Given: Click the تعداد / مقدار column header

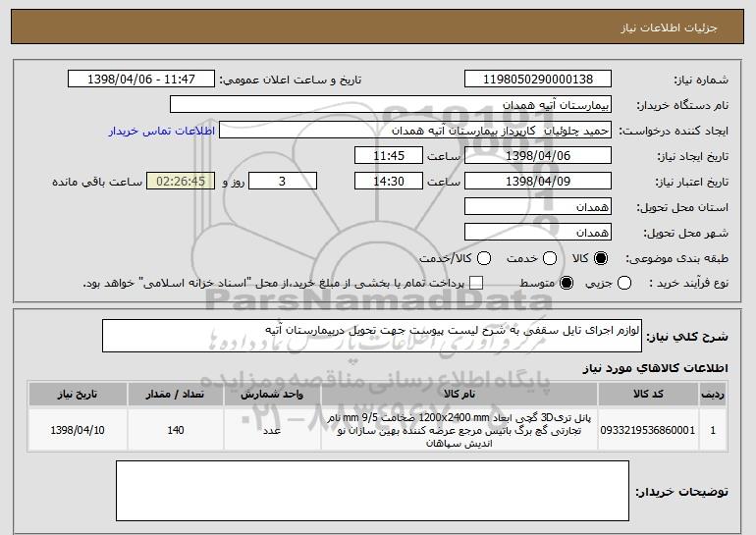Looking at the screenshot, I should (x=176, y=395).
